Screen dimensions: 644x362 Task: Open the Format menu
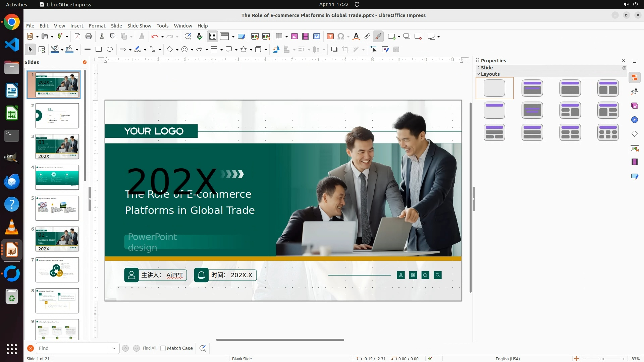click(97, 26)
